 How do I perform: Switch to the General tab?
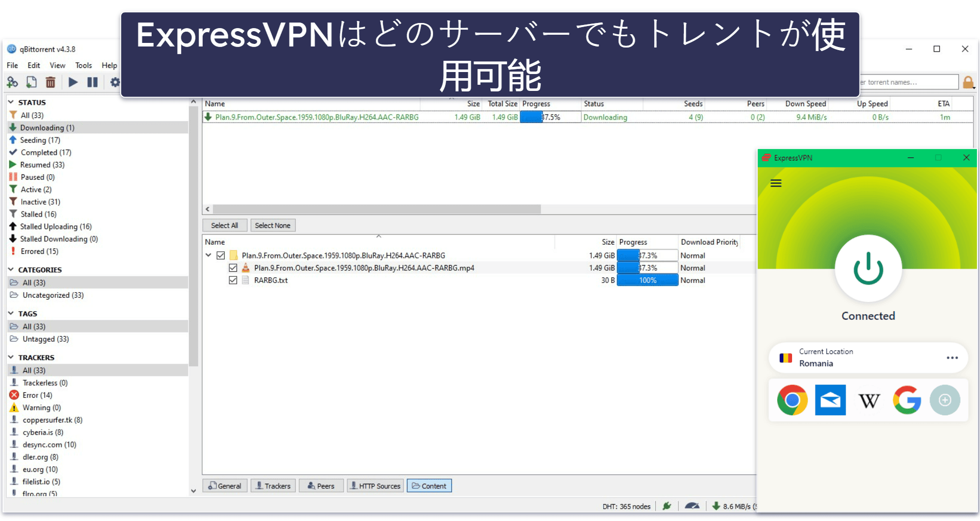[x=225, y=486]
